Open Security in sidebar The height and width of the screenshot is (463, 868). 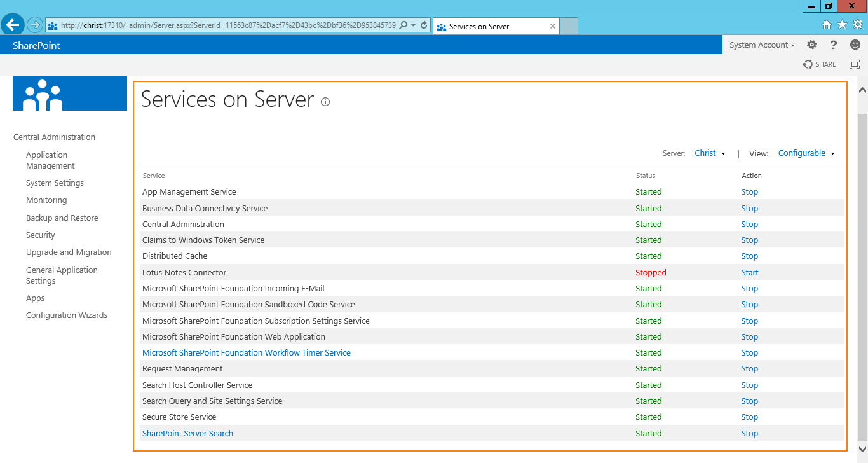(x=41, y=235)
